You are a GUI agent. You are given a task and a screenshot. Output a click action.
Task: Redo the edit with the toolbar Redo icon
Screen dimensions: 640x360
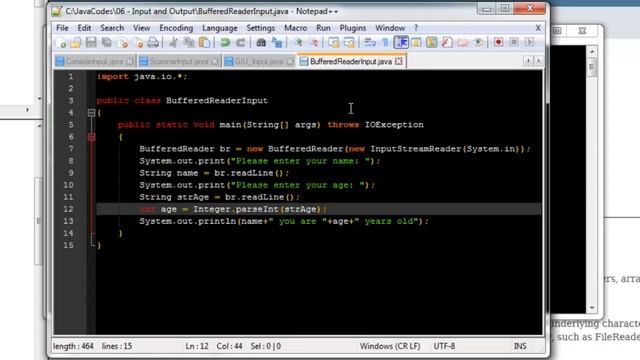tap(240, 42)
